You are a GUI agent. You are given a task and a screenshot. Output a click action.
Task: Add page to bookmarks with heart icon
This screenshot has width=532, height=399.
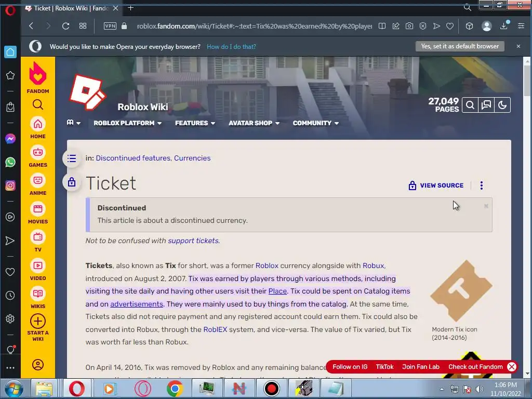click(450, 26)
